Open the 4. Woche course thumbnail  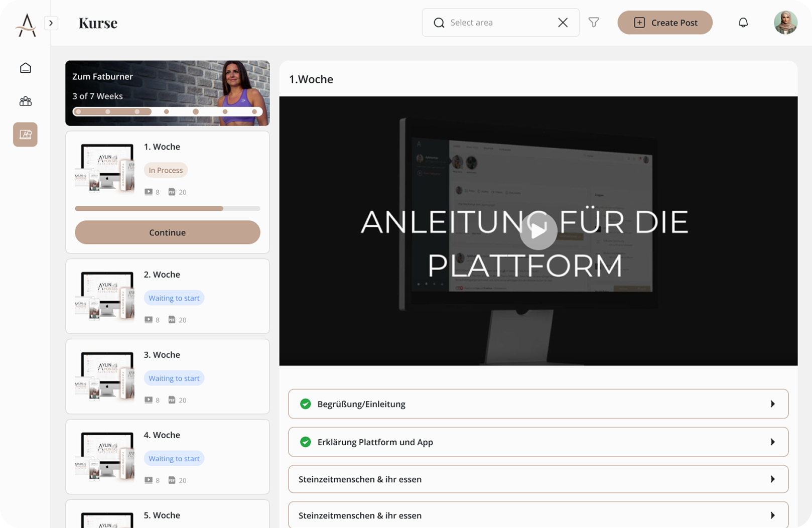(x=105, y=457)
